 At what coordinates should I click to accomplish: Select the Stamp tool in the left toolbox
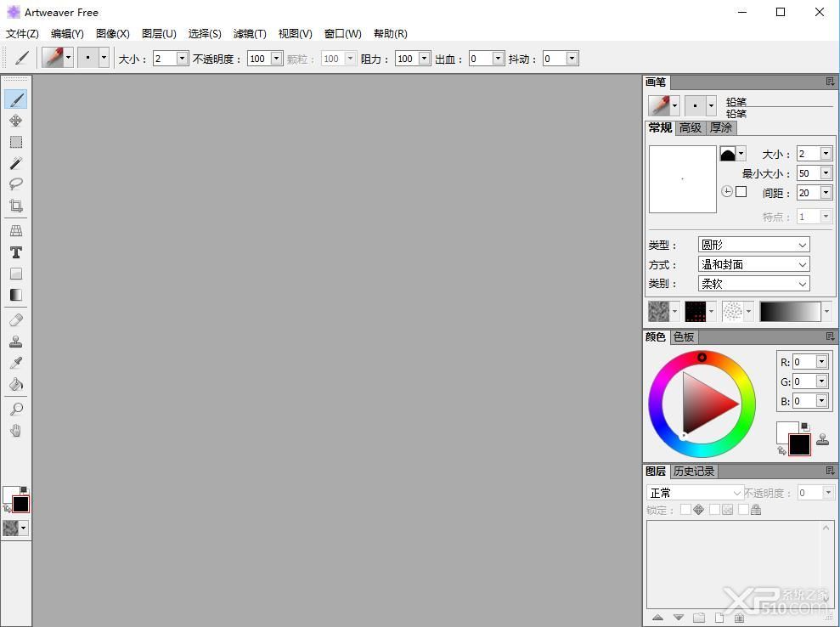(x=16, y=342)
